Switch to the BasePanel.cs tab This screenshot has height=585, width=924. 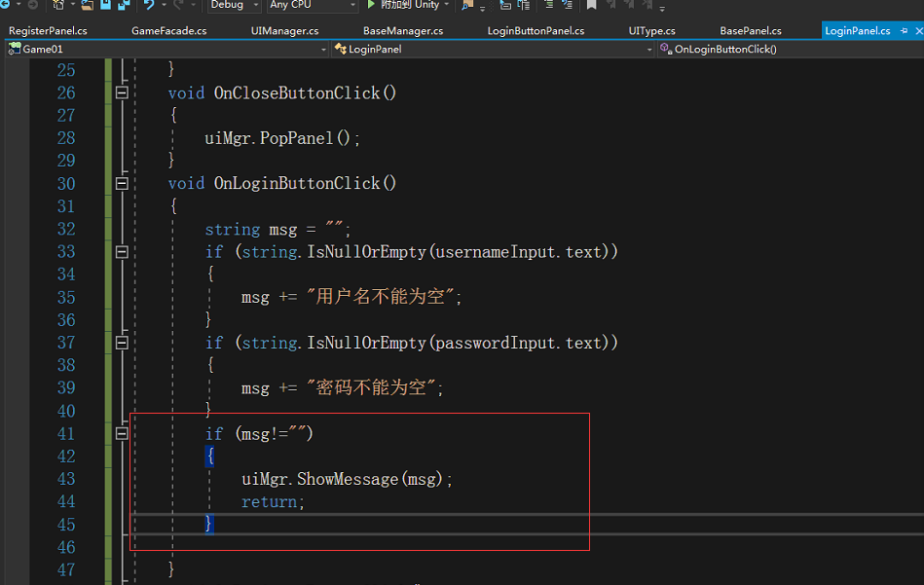pyautogui.click(x=750, y=30)
